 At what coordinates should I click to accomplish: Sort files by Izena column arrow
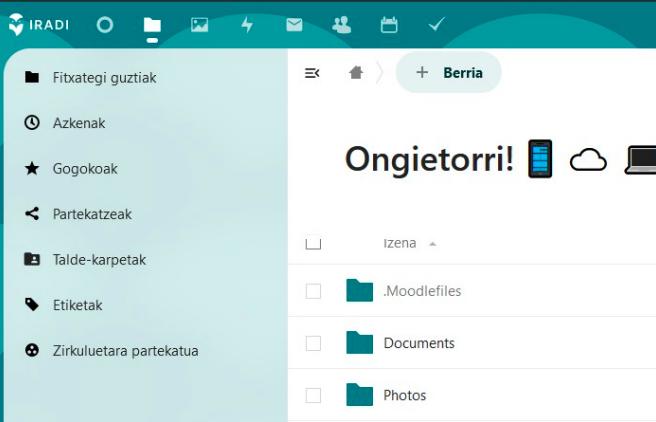433,244
